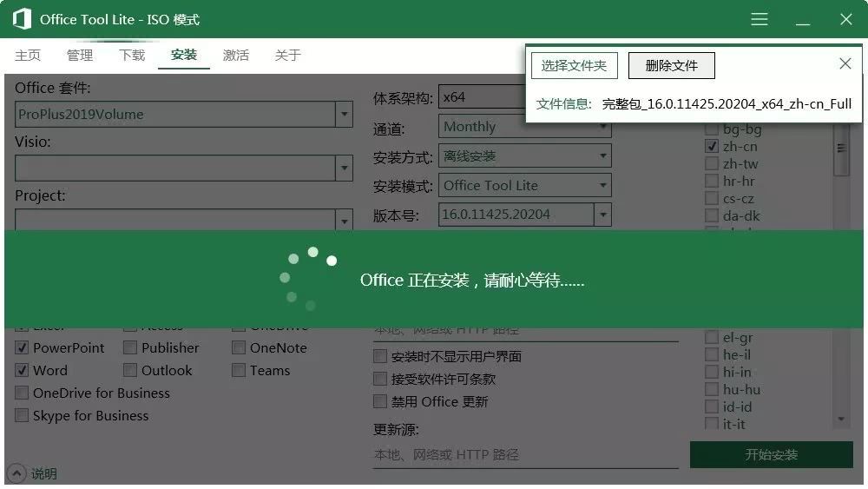Image resolution: width=868 pixels, height=489 pixels.
Task: Open the 下载 tab
Action: tap(132, 56)
